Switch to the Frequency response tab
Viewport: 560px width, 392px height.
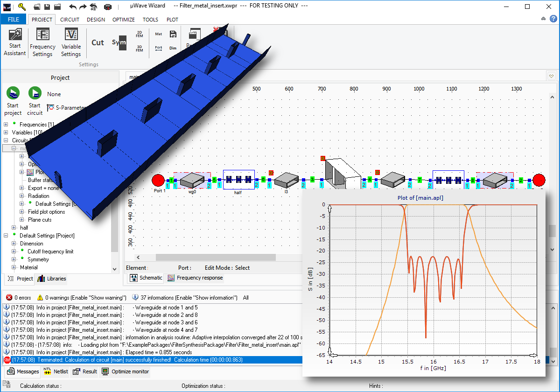coord(195,278)
